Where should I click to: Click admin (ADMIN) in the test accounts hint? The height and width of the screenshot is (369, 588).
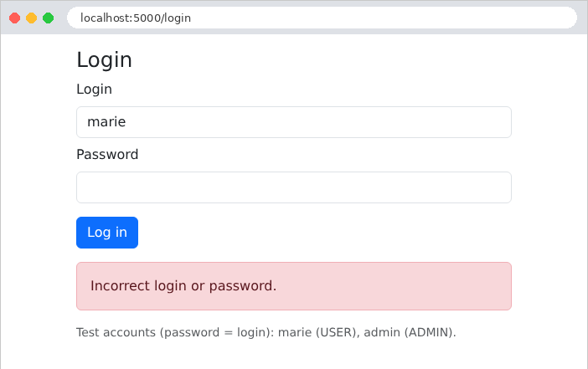[409, 333]
